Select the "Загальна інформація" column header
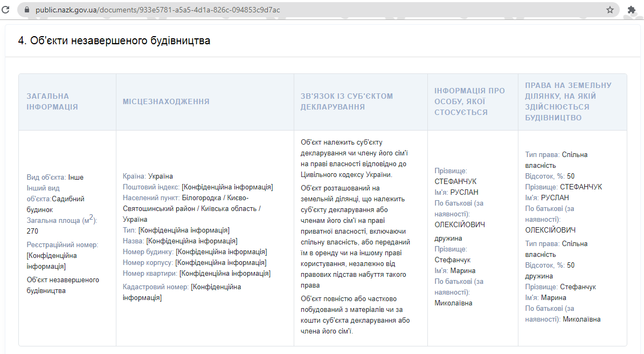 [52, 101]
